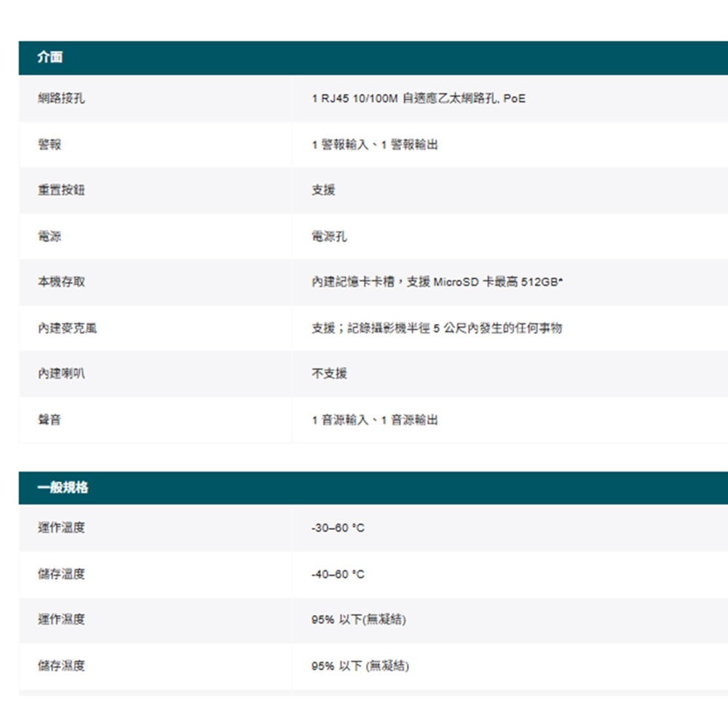This screenshot has height=728, width=728.
Task: Select the 運作濕度 row label
Action: [61, 620]
